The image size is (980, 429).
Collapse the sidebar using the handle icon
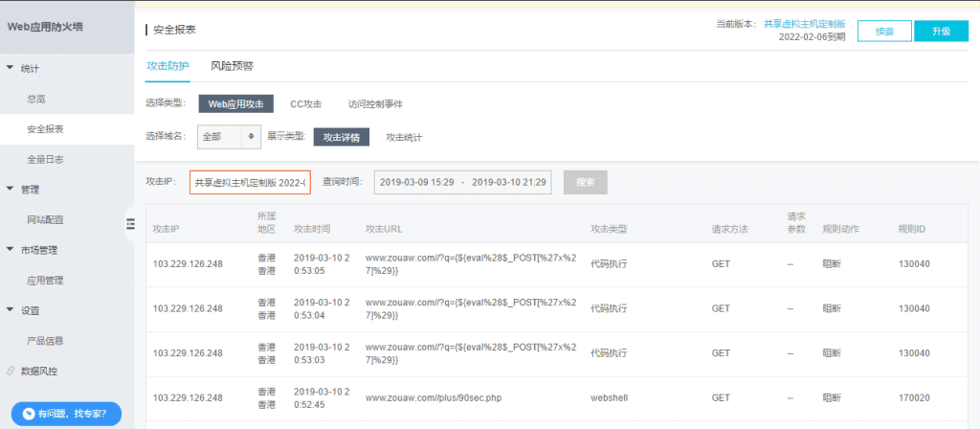130,224
